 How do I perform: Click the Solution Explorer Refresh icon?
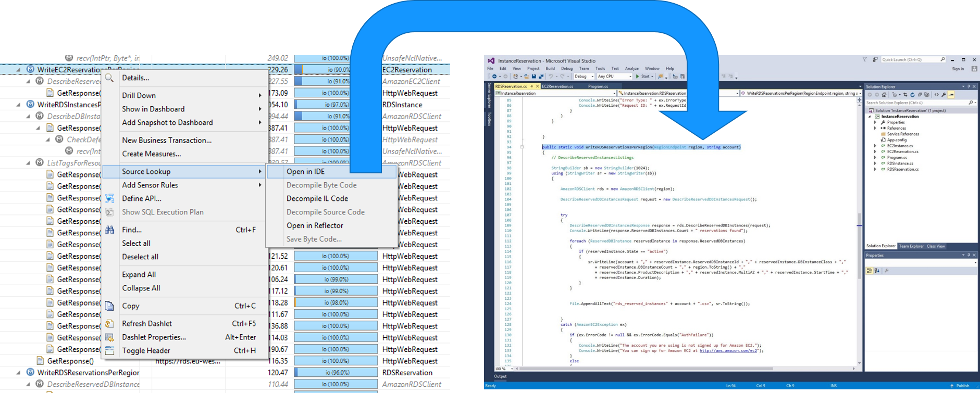(x=912, y=95)
